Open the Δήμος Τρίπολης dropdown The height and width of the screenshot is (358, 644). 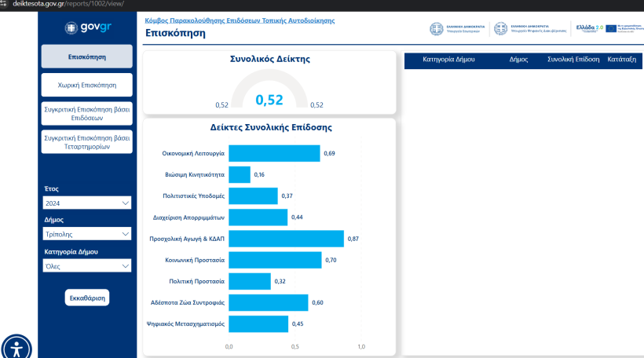86,234
